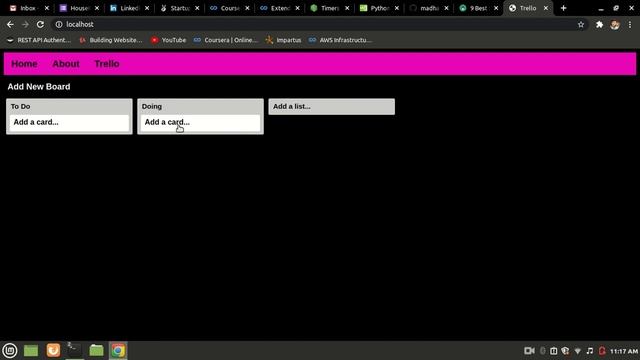The width and height of the screenshot is (640, 360).
Task: Select the To Do list title
Action: (20, 107)
